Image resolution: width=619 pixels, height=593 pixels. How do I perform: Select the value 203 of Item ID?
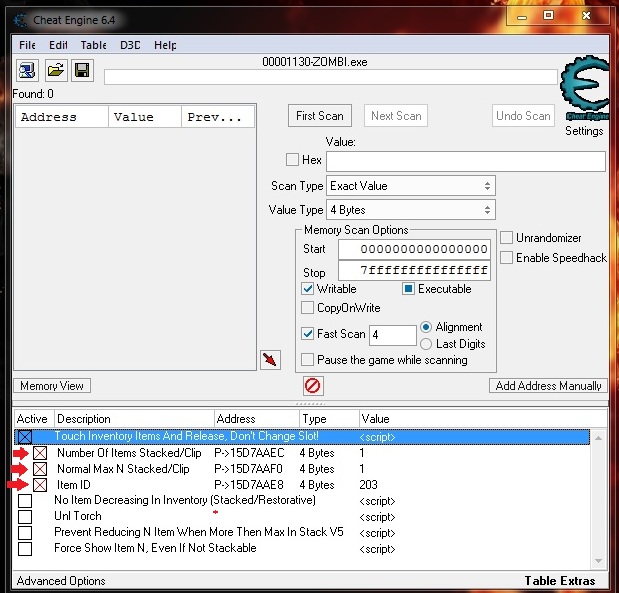(368, 485)
